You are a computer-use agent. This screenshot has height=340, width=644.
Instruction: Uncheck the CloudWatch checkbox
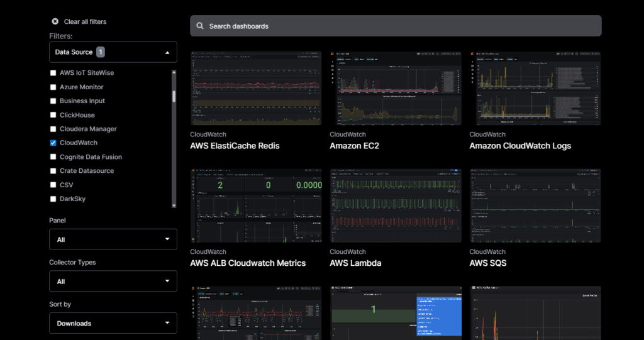(53, 143)
